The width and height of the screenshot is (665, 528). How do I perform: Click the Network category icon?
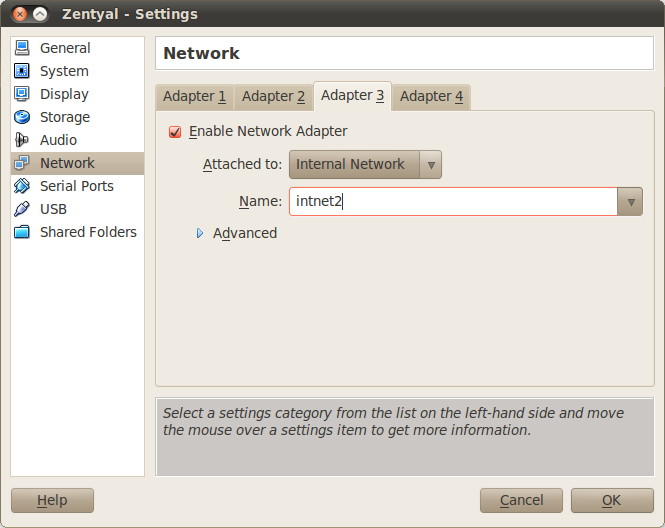(21, 163)
